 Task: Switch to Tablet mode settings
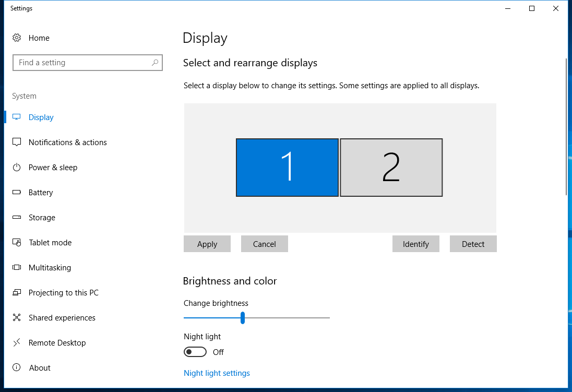50,243
